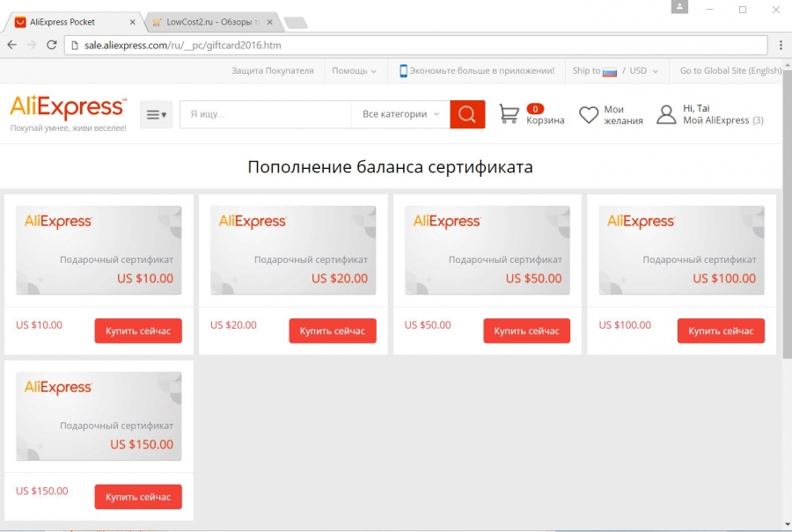Click the browser back arrow

pos(12,45)
